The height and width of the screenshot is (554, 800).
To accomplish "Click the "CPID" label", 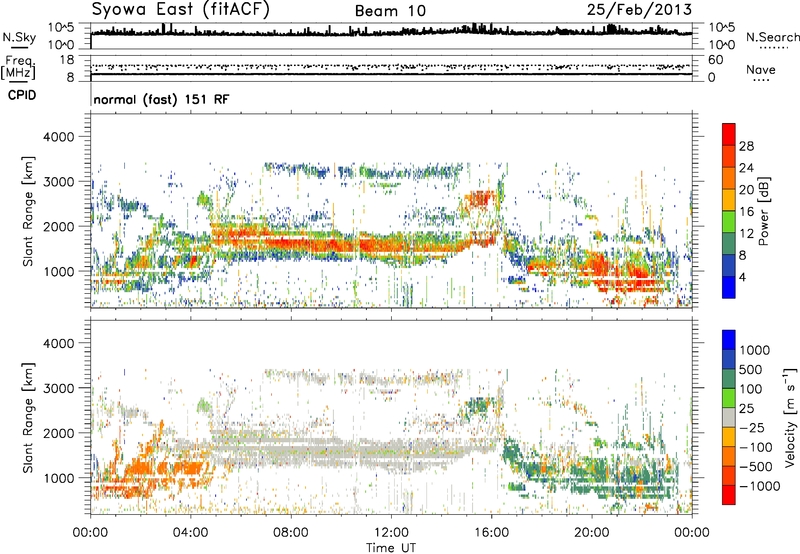I will 22,95.
